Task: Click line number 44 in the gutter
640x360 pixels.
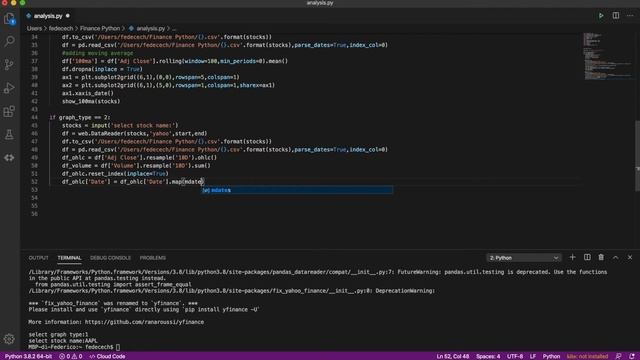Action: [x=34, y=118]
